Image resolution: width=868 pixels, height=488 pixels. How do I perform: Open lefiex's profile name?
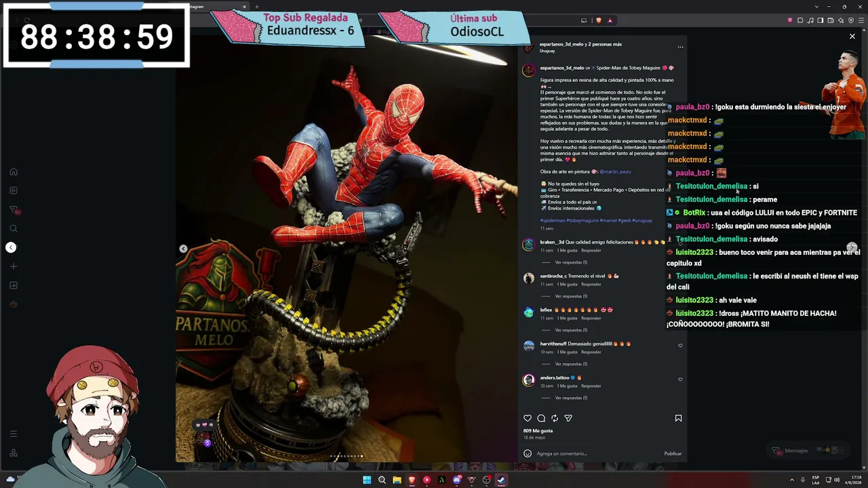(x=546, y=310)
